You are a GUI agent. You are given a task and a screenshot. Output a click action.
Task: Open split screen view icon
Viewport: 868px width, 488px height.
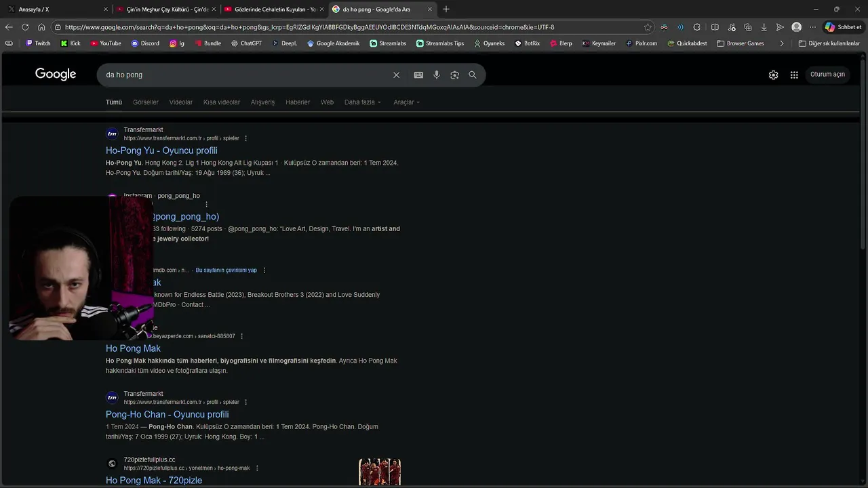tap(715, 27)
